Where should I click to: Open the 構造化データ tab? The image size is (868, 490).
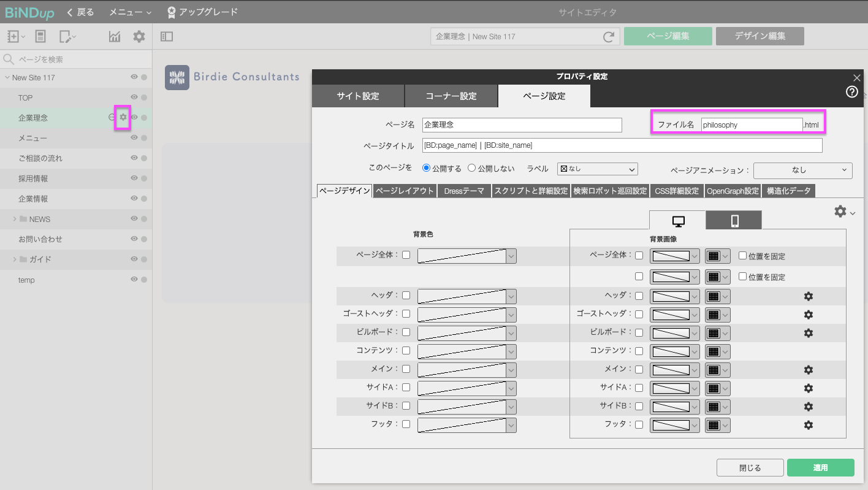(788, 191)
